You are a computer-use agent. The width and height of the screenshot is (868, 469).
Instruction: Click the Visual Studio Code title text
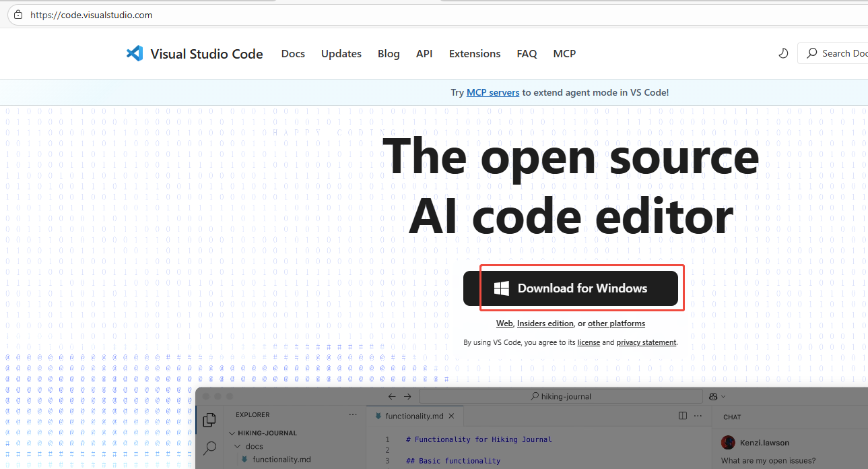207,54
